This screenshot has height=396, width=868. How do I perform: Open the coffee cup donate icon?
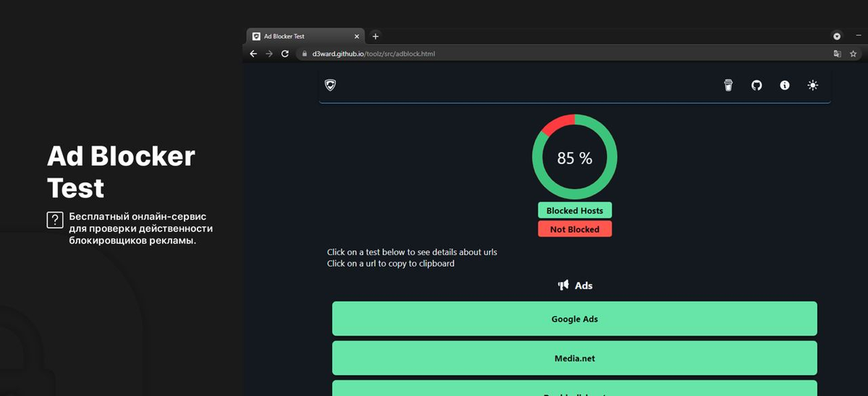[728, 85]
